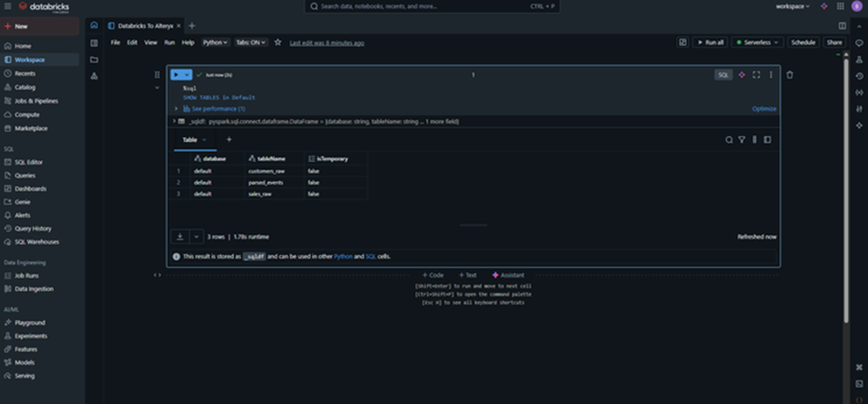The height and width of the screenshot is (404, 868).
Task: Toggle the result table side panel icon
Action: pos(767,139)
